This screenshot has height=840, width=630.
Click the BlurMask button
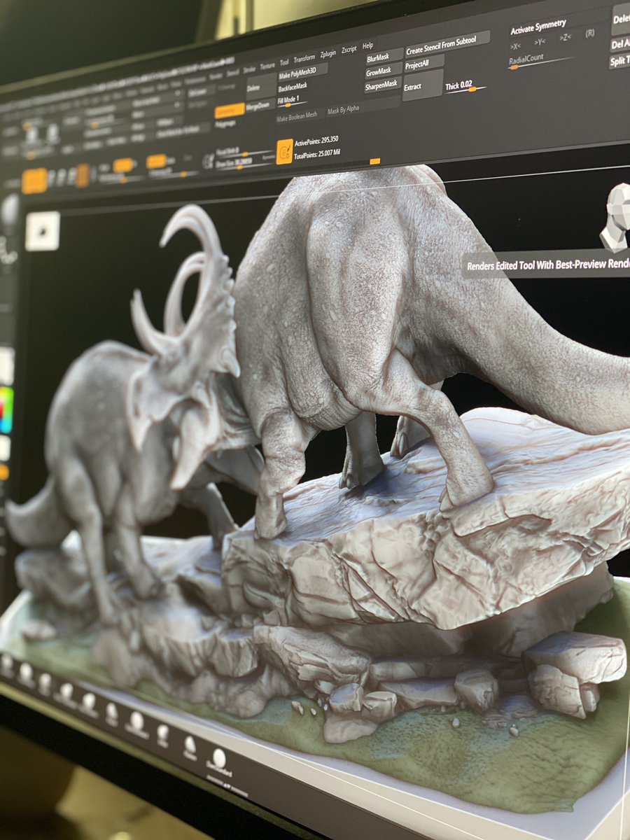383,57
